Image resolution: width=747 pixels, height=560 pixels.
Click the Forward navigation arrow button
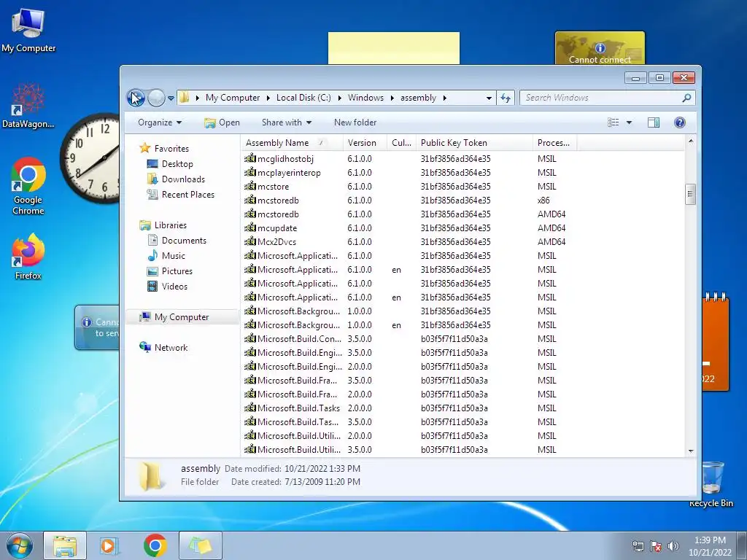coord(156,98)
